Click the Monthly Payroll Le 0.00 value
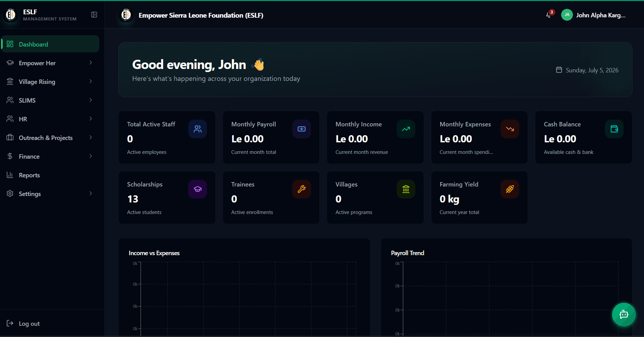This screenshot has width=644, height=337. [x=247, y=139]
